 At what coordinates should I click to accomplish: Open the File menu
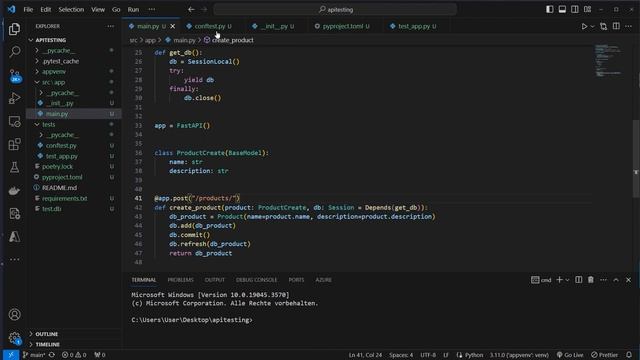pyautogui.click(x=28, y=9)
